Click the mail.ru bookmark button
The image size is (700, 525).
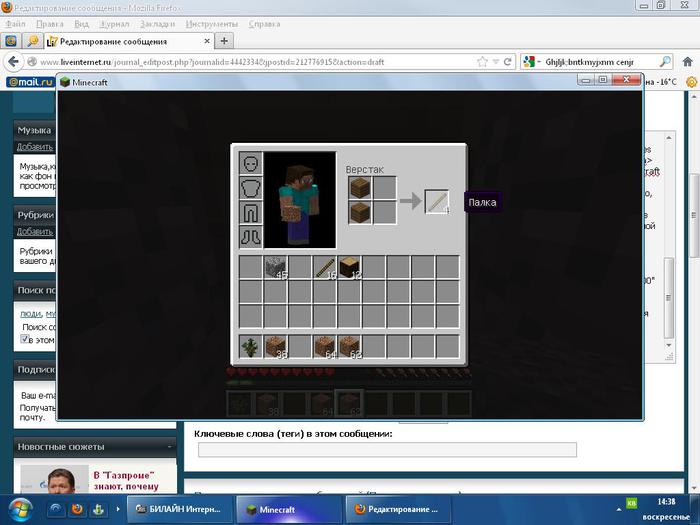[x=30, y=82]
